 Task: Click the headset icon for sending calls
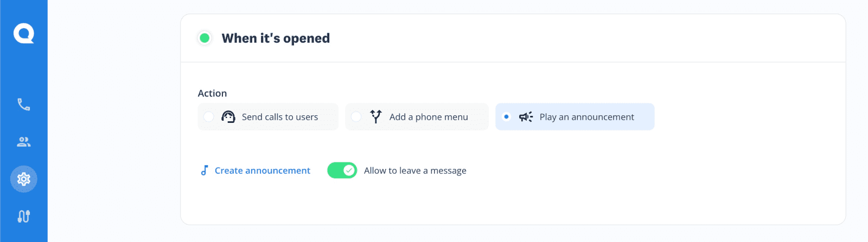click(228, 117)
